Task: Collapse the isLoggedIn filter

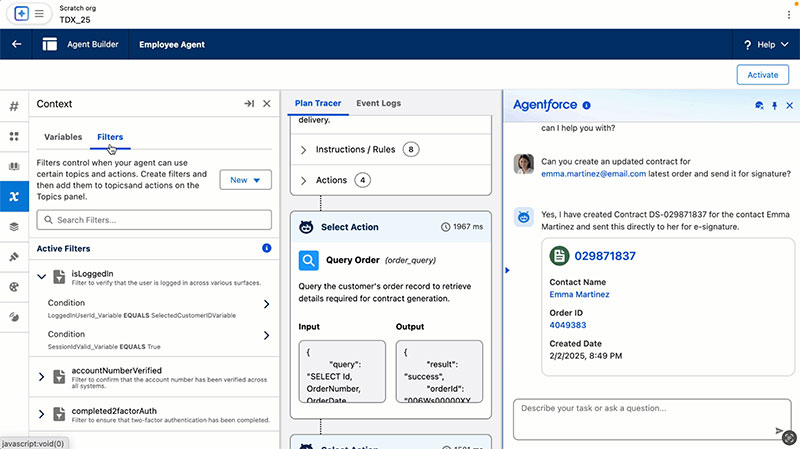Action: click(42, 275)
